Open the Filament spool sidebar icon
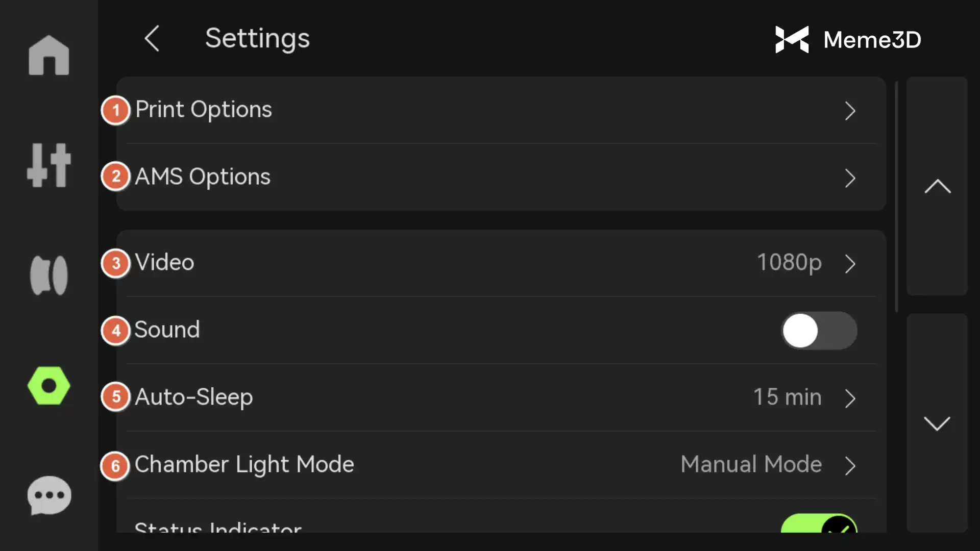 (x=49, y=275)
